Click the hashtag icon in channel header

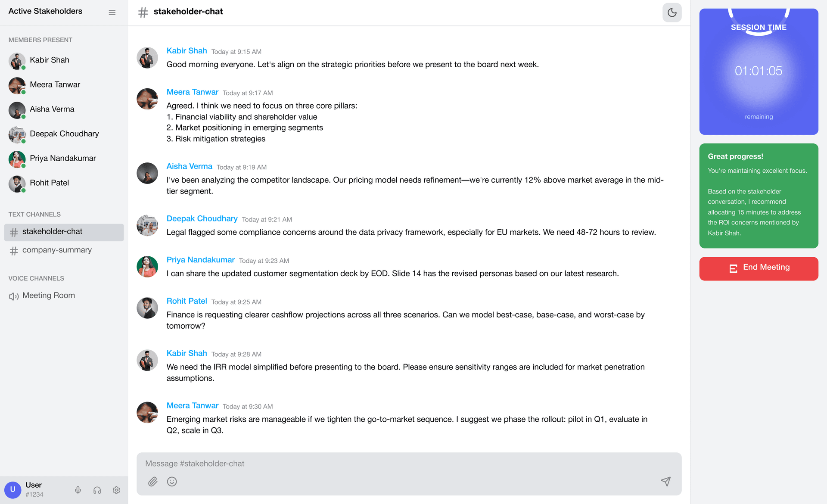(x=143, y=12)
